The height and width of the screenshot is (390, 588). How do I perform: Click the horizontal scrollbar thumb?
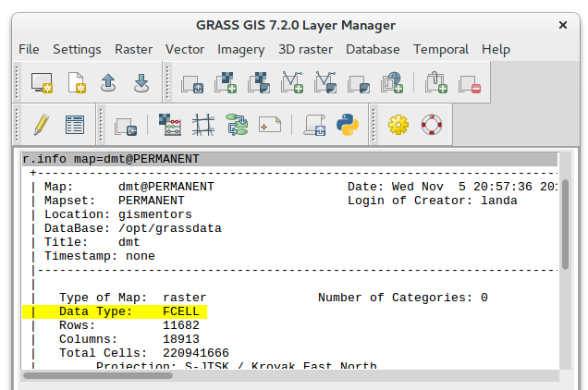(x=98, y=375)
